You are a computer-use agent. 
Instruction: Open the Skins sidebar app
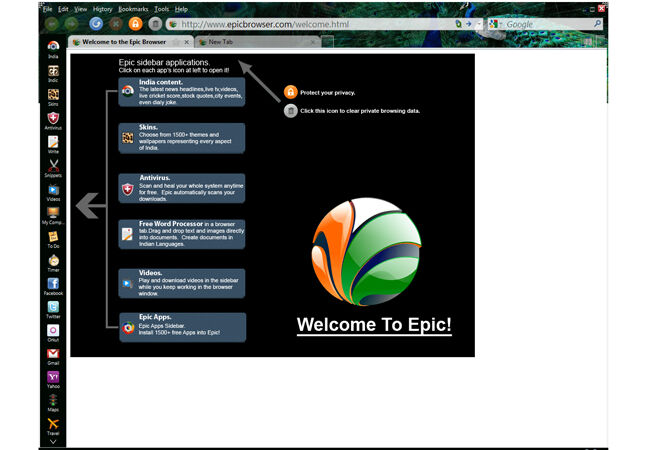pyautogui.click(x=53, y=97)
